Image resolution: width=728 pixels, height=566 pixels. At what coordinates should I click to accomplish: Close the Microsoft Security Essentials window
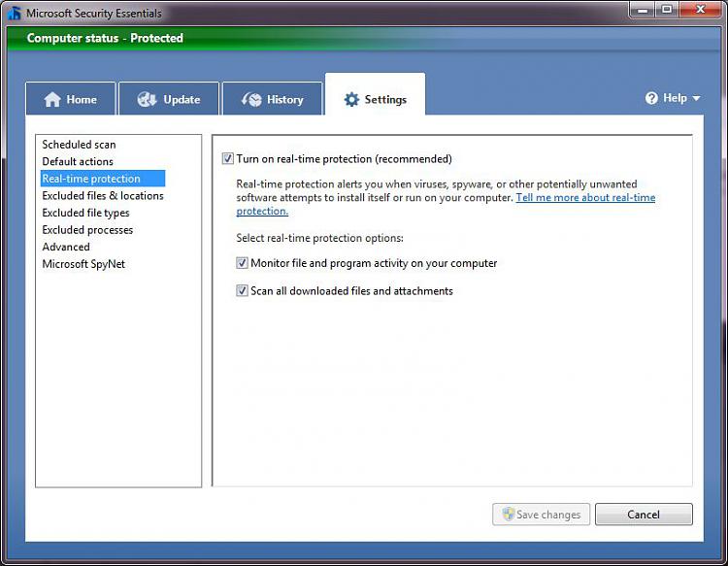[x=700, y=10]
